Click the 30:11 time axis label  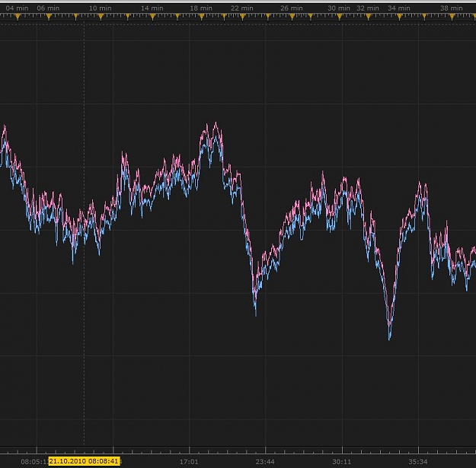tap(341, 462)
